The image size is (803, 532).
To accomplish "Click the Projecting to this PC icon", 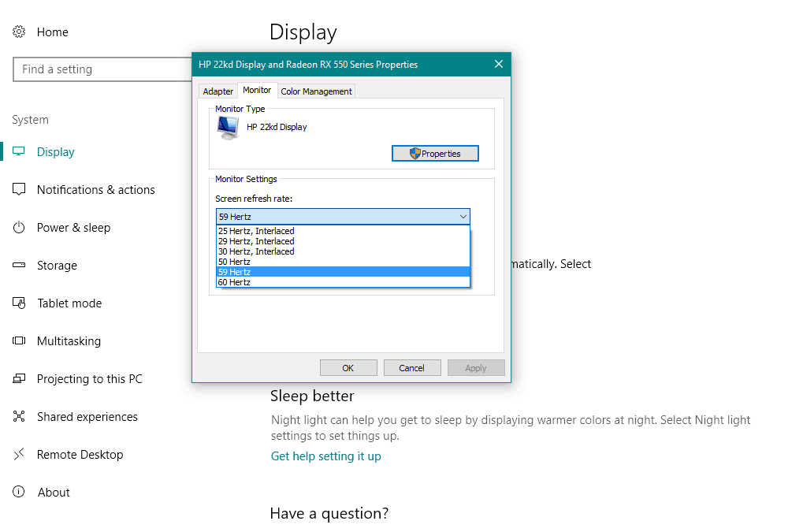I will (19, 379).
